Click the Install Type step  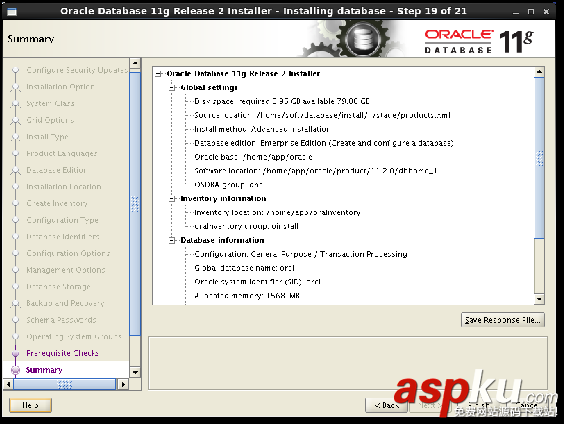pos(47,137)
